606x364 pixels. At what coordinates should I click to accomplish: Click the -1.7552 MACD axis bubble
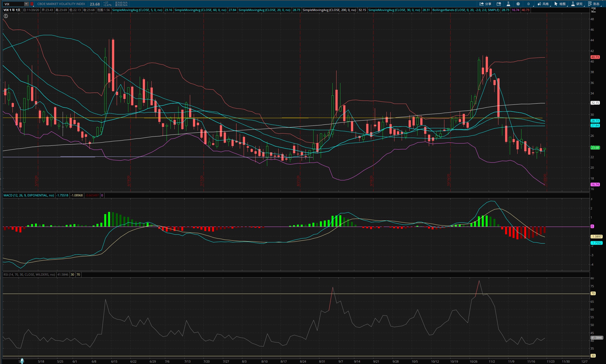[596, 243]
